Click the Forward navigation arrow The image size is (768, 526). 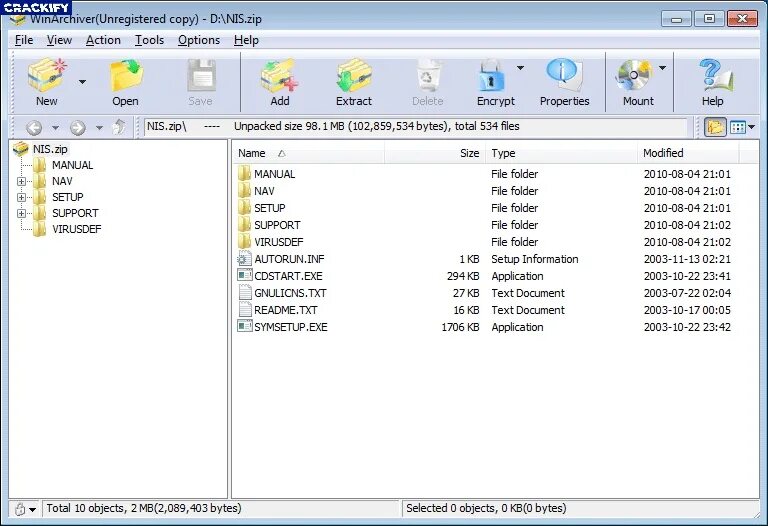77,128
